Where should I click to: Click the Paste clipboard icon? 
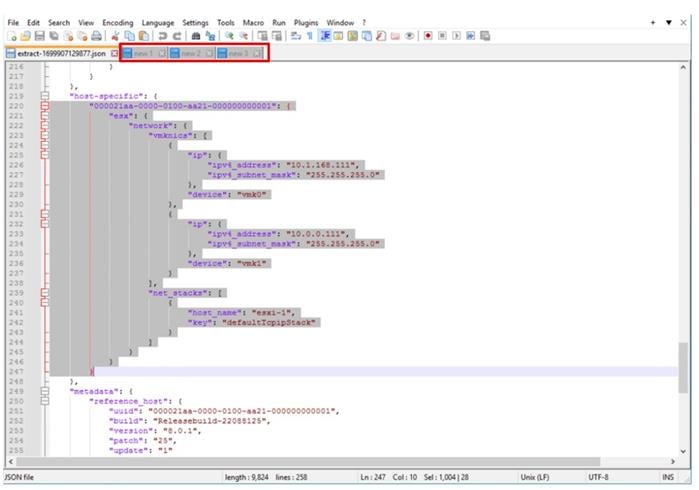click(x=144, y=36)
